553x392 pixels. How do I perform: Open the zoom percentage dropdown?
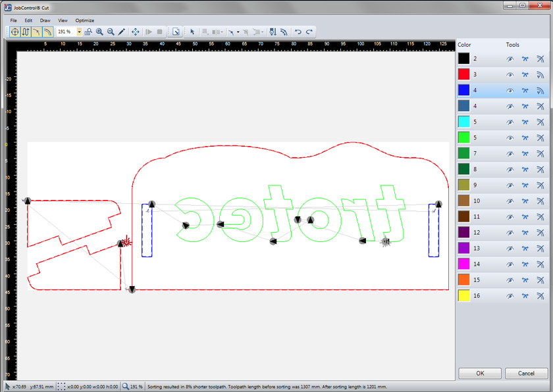click(79, 32)
